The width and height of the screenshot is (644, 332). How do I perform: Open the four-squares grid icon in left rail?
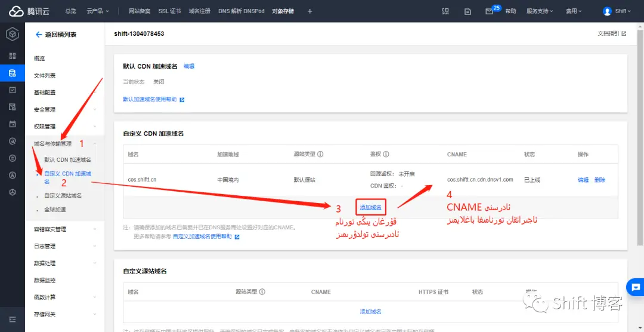point(13,56)
